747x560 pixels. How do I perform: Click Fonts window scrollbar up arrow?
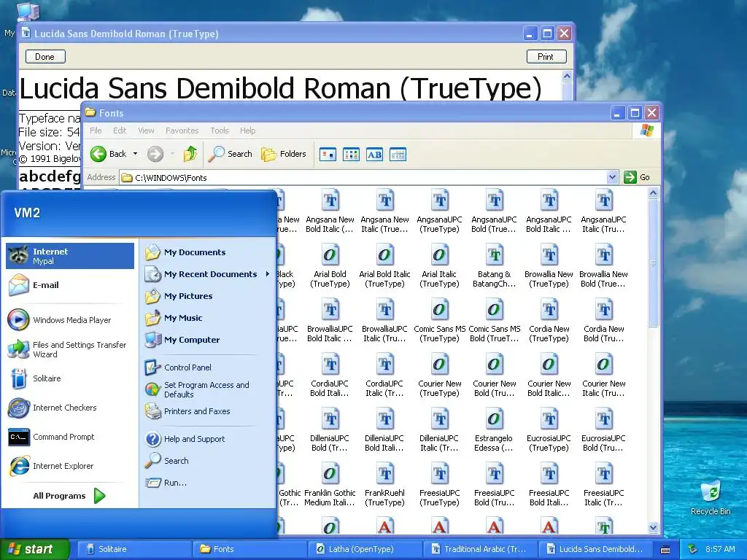pyautogui.click(x=653, y=192)
